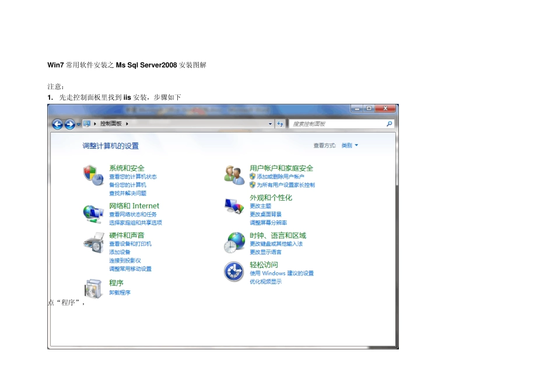
Task: Open 查看设备和打印机 link
Action: [x=131, y=244]
